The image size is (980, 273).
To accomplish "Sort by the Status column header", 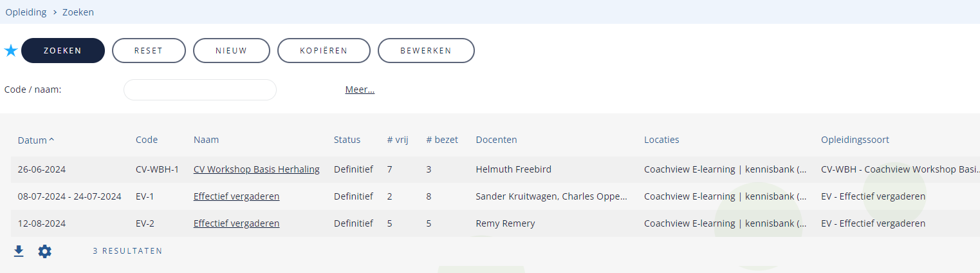I will coord(347,140).
